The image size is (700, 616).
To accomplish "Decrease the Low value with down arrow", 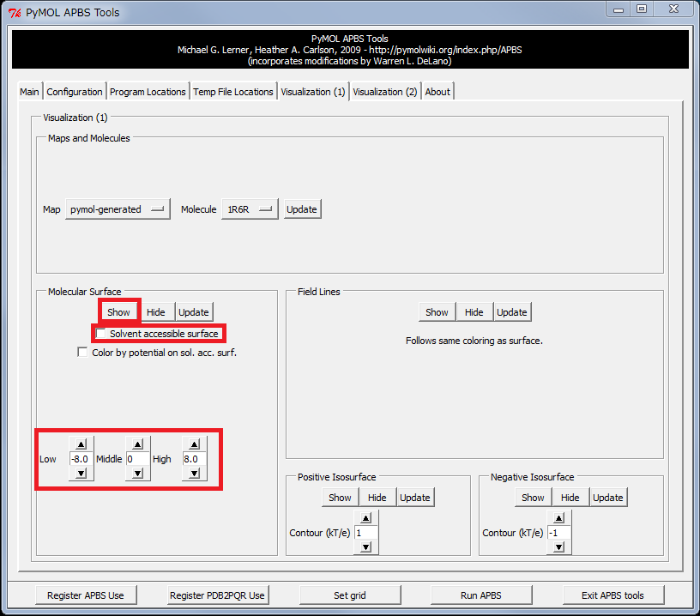I will click(81, 474).
